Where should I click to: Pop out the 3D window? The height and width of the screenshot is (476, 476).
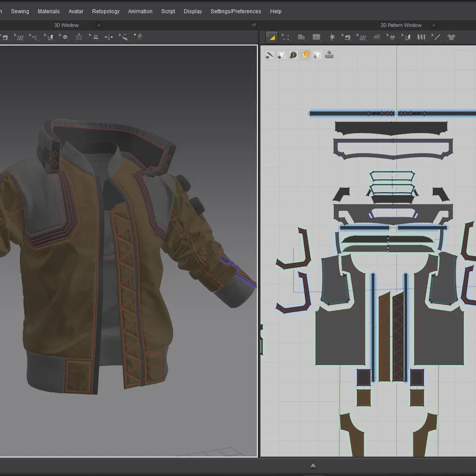[x=254, y=25]
